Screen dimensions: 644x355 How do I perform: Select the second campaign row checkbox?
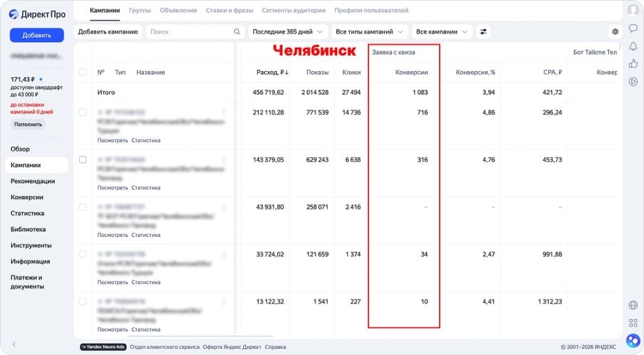[x=82, y=160]
